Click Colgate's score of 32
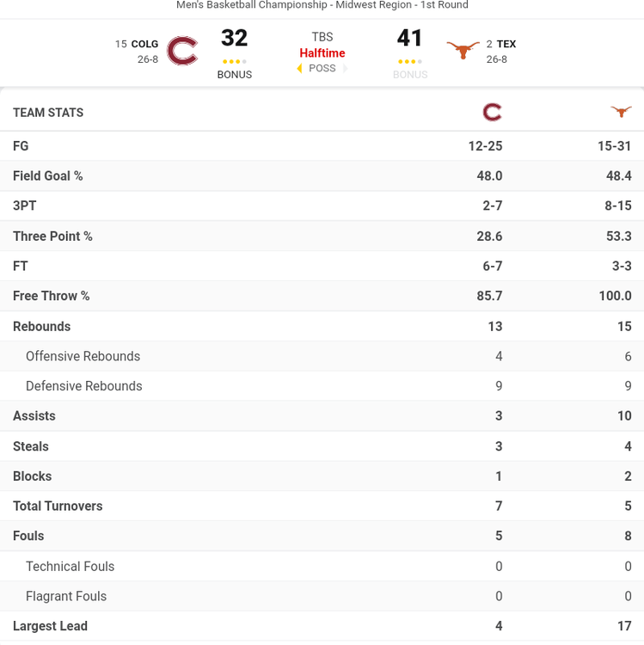Image resolution: width=644 pixels, height=645 pixels. (x=234, y=39)
